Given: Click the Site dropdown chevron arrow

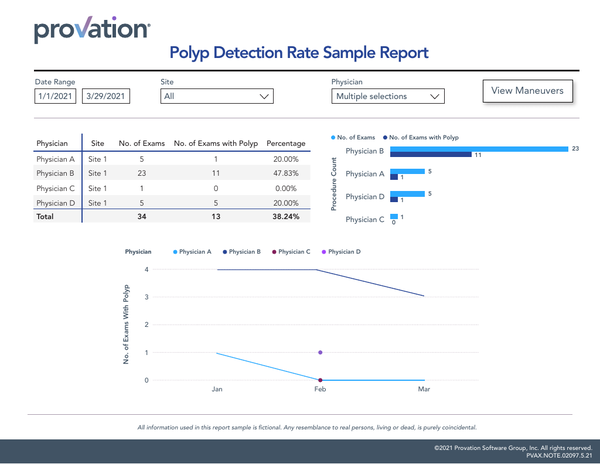Looking at the screenshot, I should (x=264, y=97).
